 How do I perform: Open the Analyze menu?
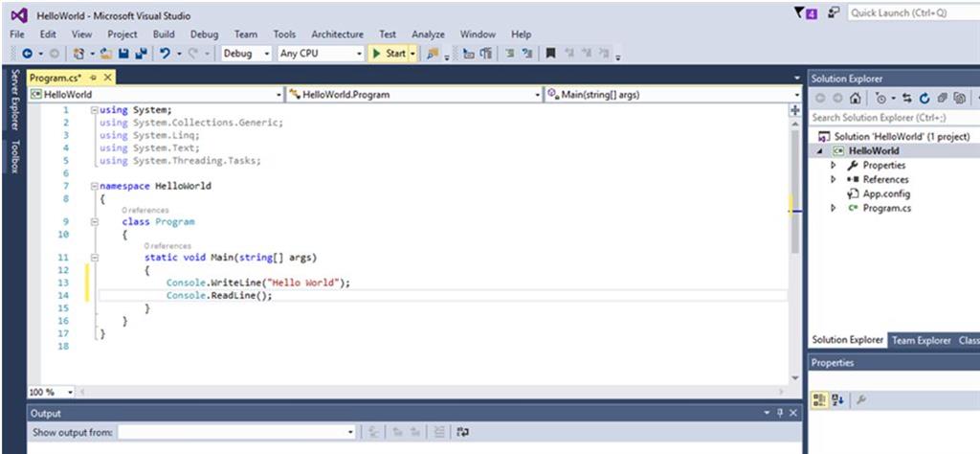pos(428,34)
